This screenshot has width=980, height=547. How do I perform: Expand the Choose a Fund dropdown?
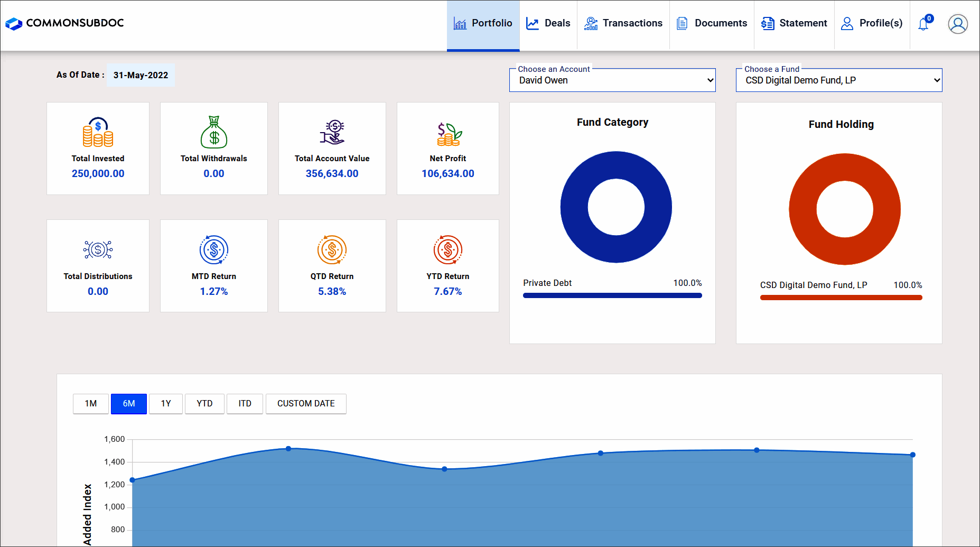pyautogui.click(x=839, y=80)
